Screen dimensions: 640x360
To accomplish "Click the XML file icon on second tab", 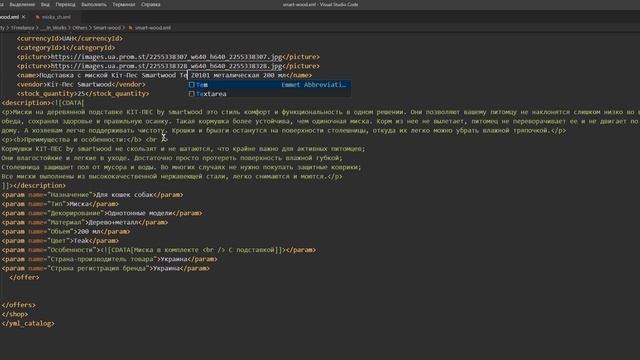I will [38, 17].
